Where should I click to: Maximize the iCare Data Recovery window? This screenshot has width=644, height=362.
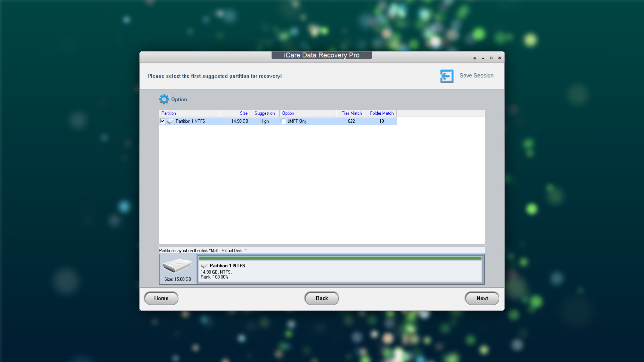coord(491,58)
